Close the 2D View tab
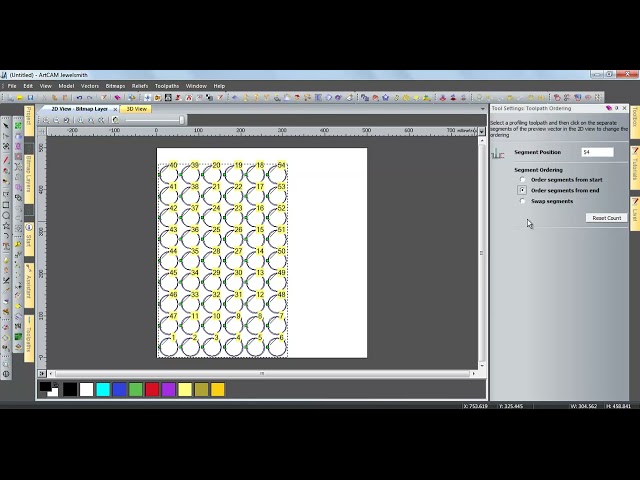 [x=115, y=109]
